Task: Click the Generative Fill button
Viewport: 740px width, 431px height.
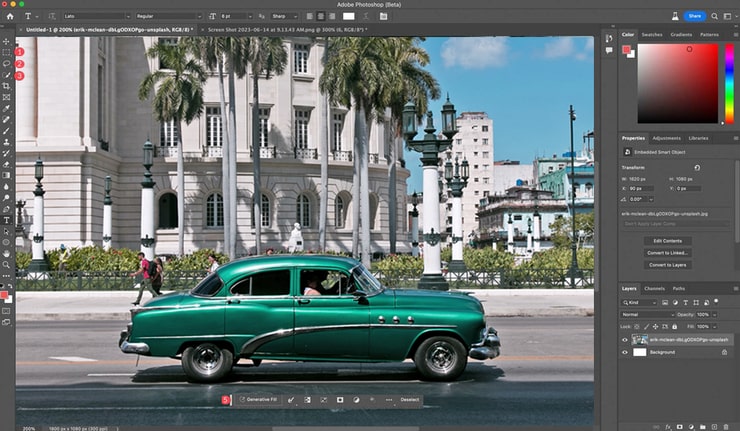Action: pyautogui.click(x=259, y=400)
